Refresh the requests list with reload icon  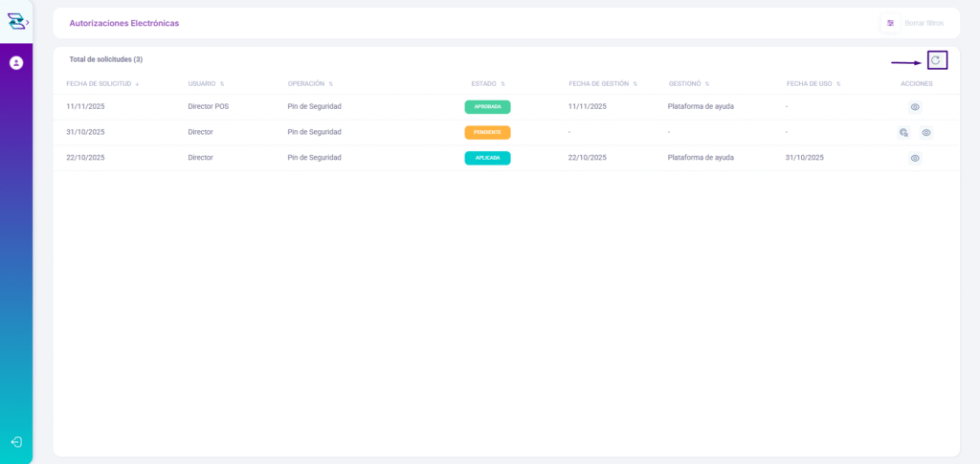936,60
